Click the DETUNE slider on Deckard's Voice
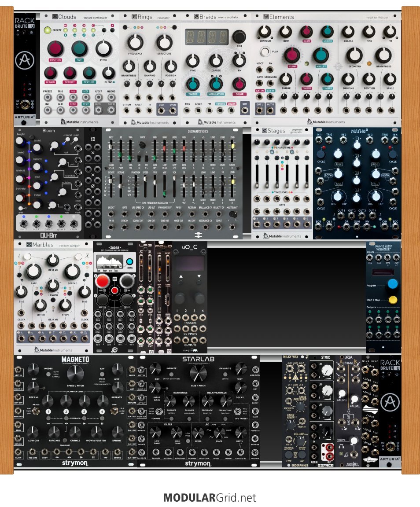 [121, 186]
